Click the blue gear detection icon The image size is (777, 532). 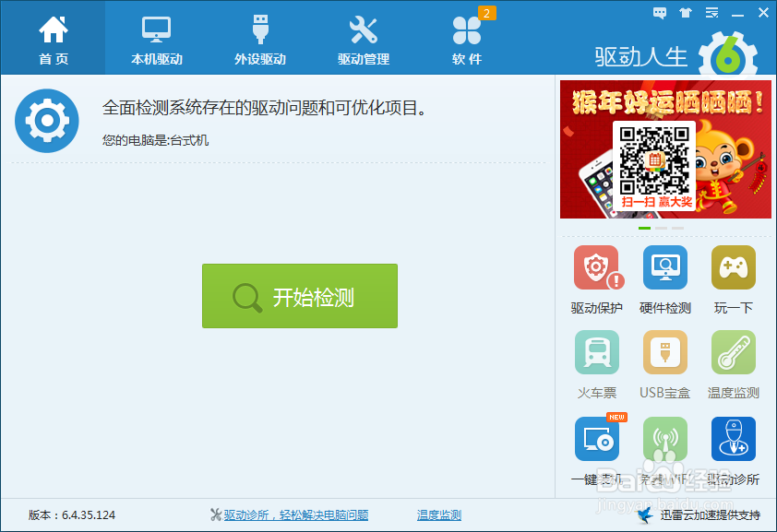[x=46, y=120]
